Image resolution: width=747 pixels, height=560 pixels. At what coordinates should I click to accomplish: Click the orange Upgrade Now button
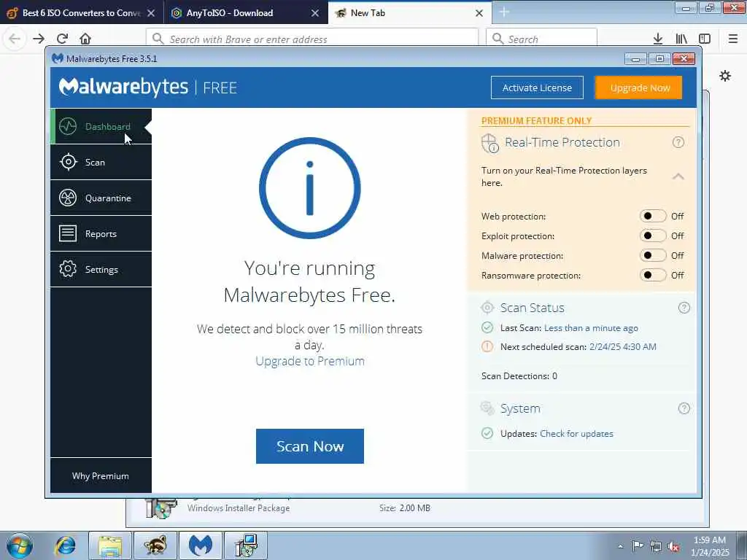pyautogui.click(x=639, y=87)
